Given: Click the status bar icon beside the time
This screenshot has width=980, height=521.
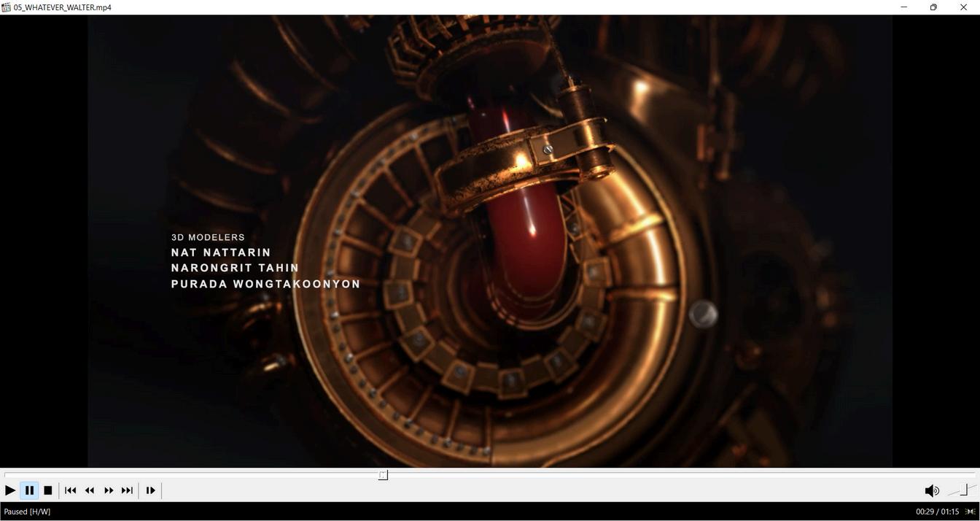Looking at the screenshot, I should click(x=971, y=512).
